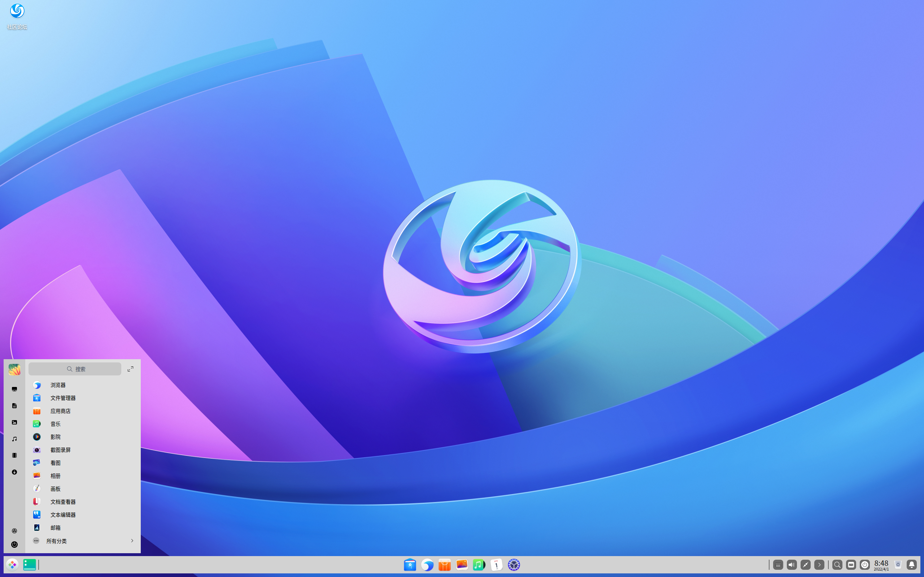Click the settings gear in the launcher sidebar

[x=14, y=530]
